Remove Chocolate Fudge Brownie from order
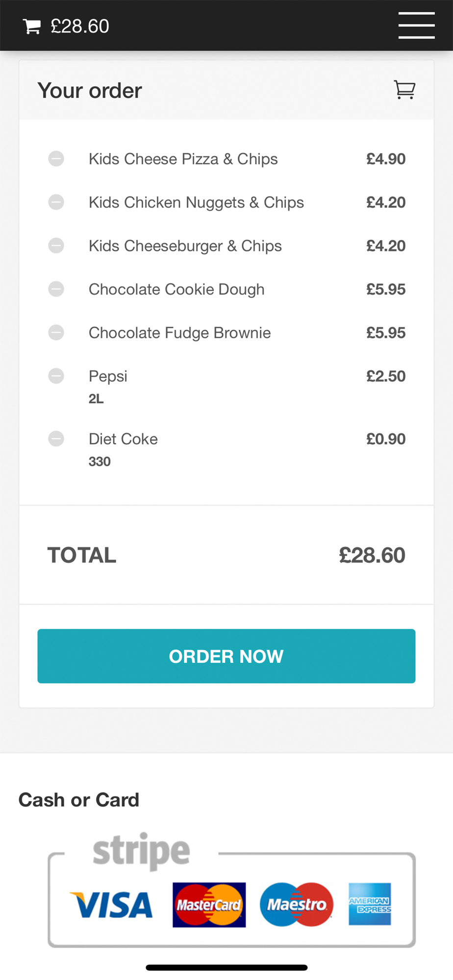The height and width of the screenshot is (980, 453). coord(56,333)
